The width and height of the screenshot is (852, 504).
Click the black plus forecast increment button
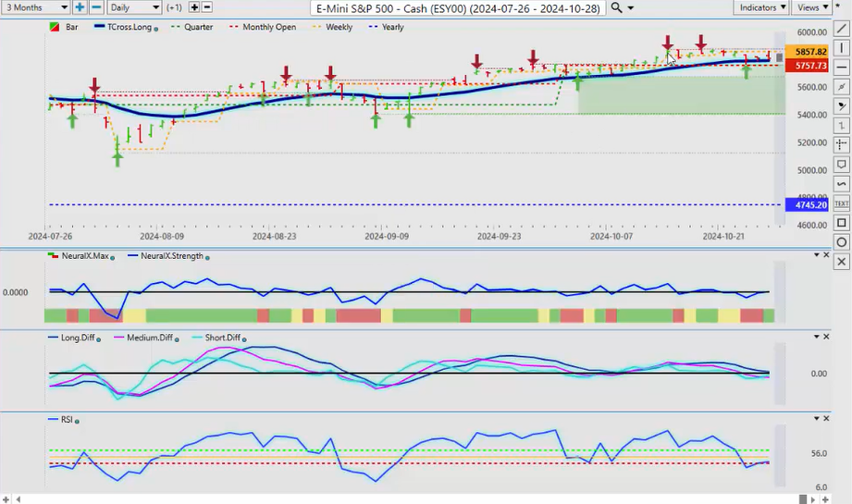click(194, 7)
